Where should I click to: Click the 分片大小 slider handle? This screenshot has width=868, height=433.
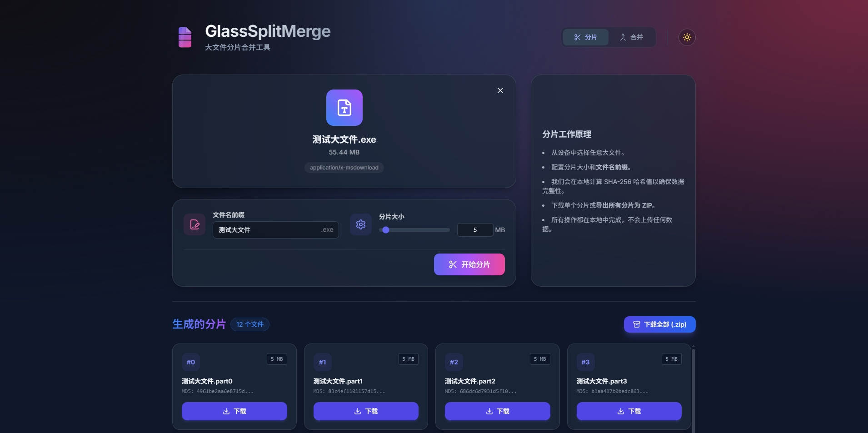pos(386,230)
